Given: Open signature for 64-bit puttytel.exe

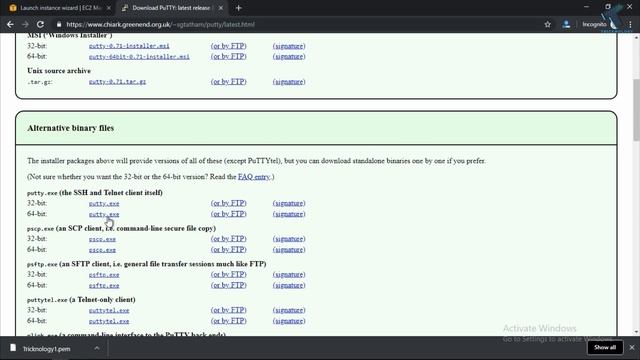Looking at the screenshot, I should tap(289, 321).
